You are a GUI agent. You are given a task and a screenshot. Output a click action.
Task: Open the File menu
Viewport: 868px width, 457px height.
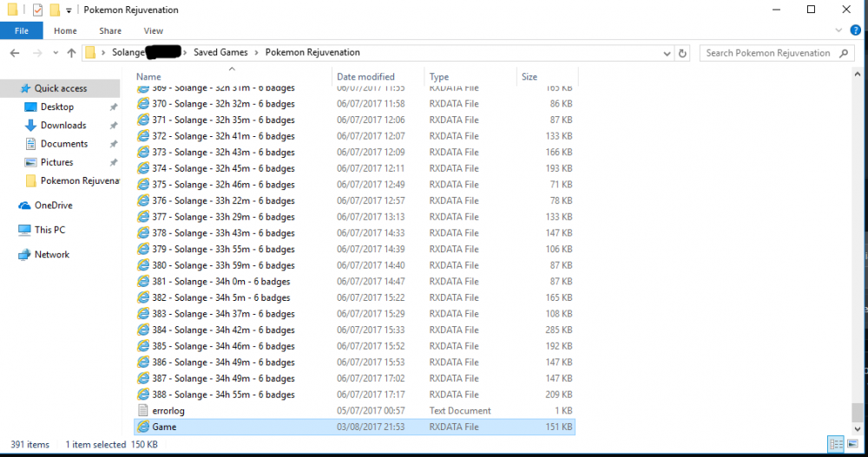pyautogui.click(x=22, y=31)
